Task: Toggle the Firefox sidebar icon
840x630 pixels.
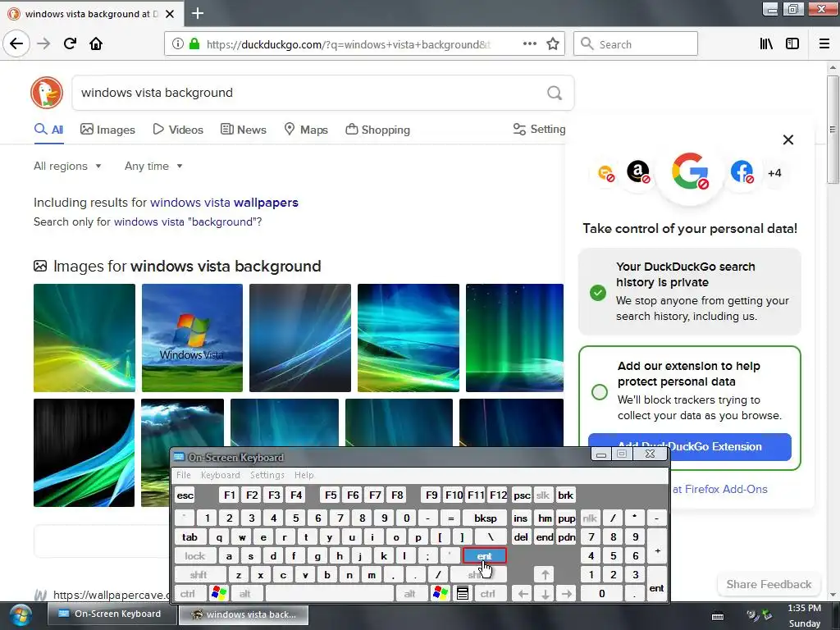Action: (x=792, y=44)
